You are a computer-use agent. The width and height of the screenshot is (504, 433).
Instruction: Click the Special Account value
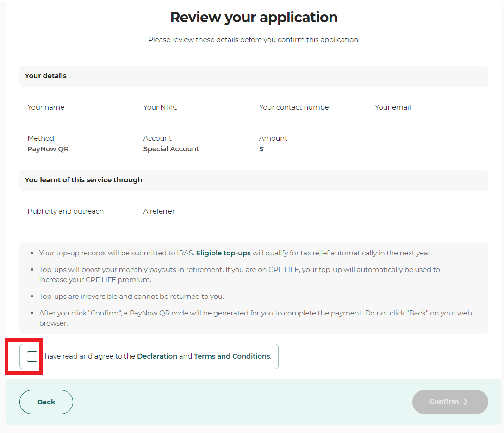(x=171, y=149)
